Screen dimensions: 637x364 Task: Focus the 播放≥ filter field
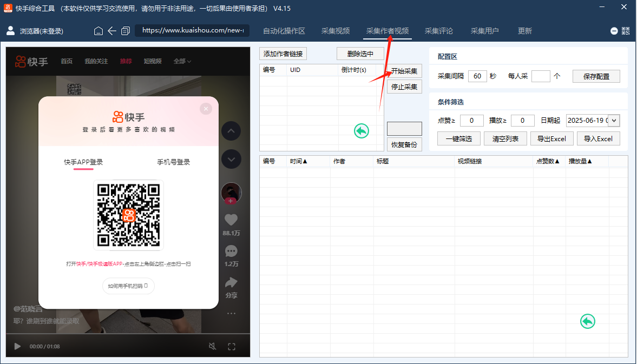coord(522,121)
